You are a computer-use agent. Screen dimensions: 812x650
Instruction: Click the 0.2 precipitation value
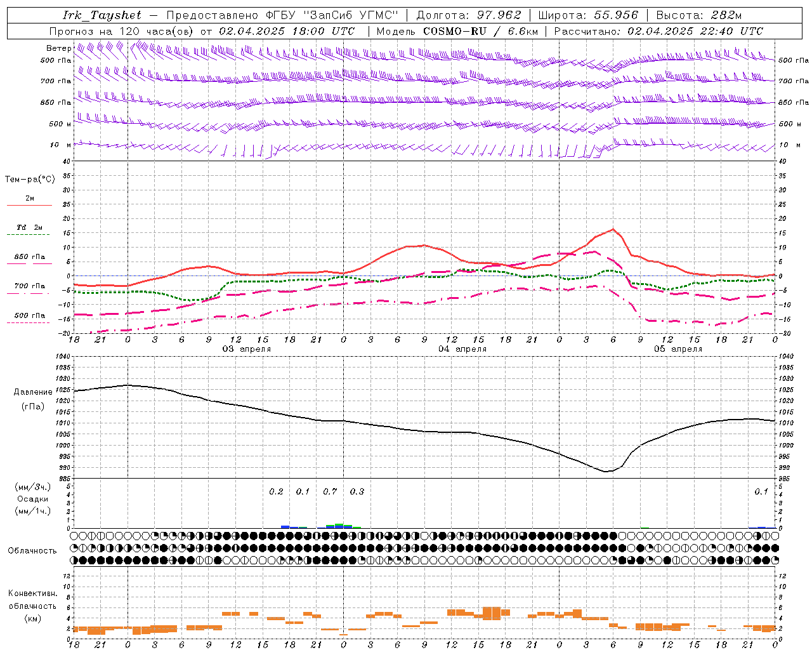(276, 491)
